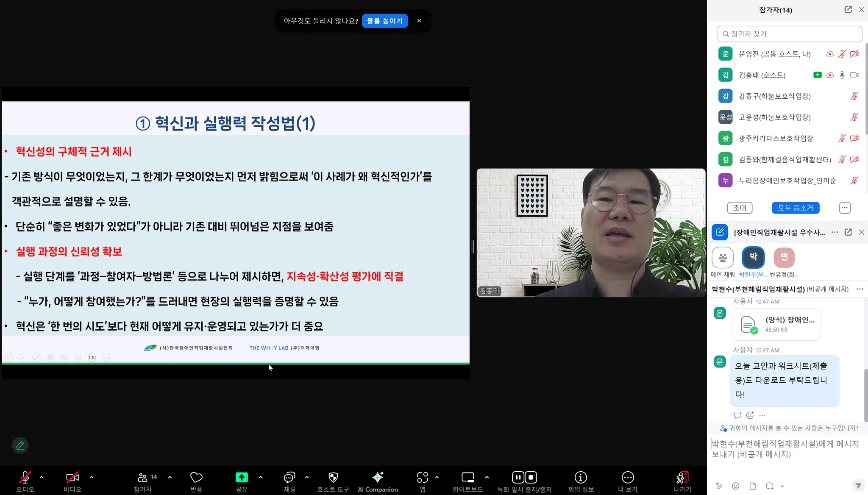Image resolution: width=868 pixels, height=495 pixels.
Task: Click the participant search field
Action: 789,34
